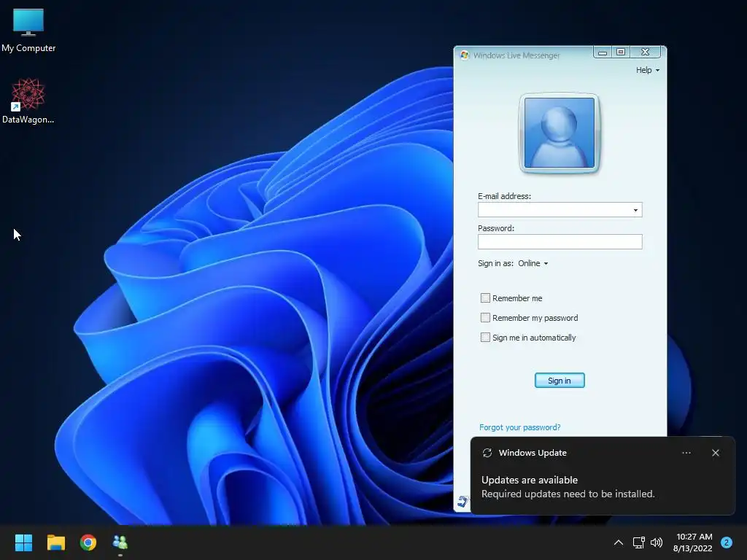Maximize the Windows Live Messenger window
This screenshot has height=560, width=747.
pyautogui.click(x=621, y=52)
